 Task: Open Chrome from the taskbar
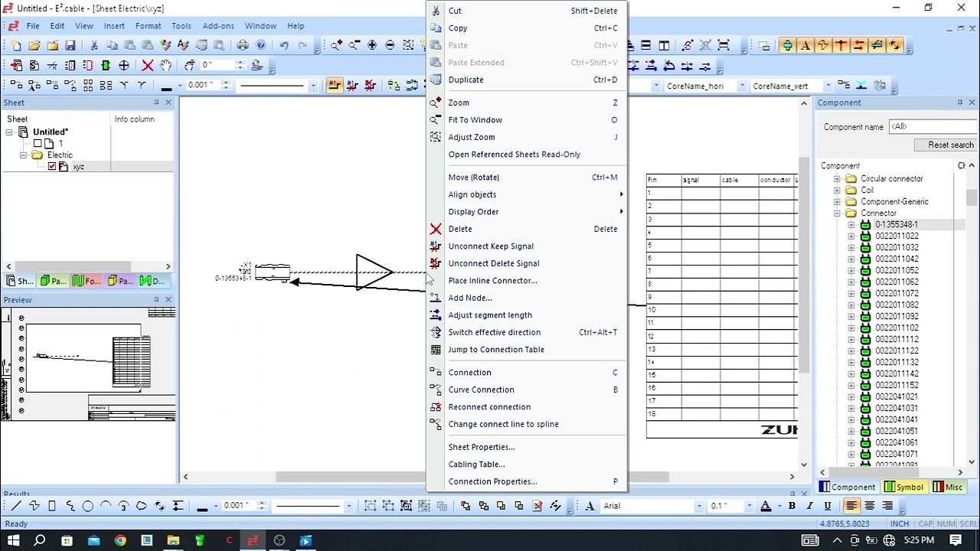coord(120,540)
